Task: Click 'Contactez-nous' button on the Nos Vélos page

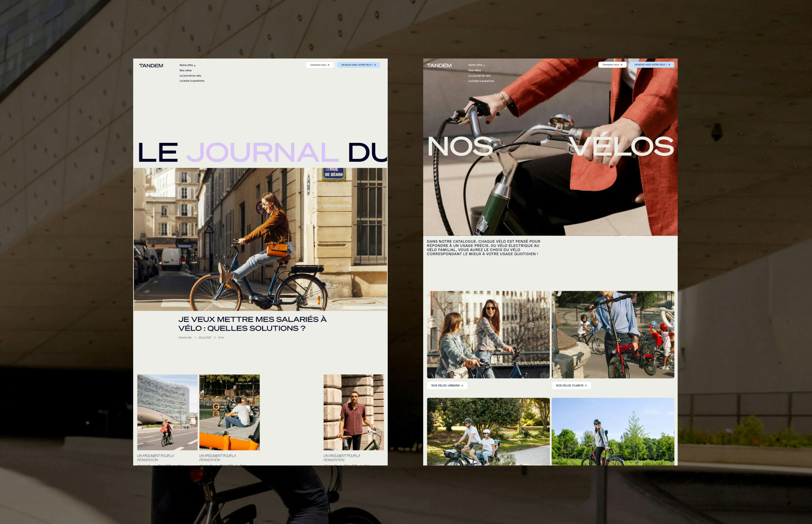Action: click(612, 65)
